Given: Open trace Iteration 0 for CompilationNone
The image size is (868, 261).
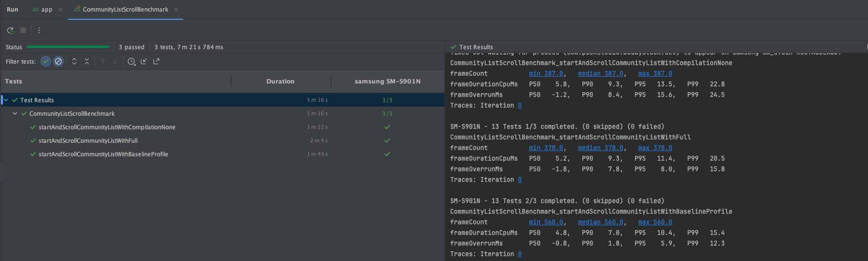Looking at the screenshot, I should (x=520, y=106).
